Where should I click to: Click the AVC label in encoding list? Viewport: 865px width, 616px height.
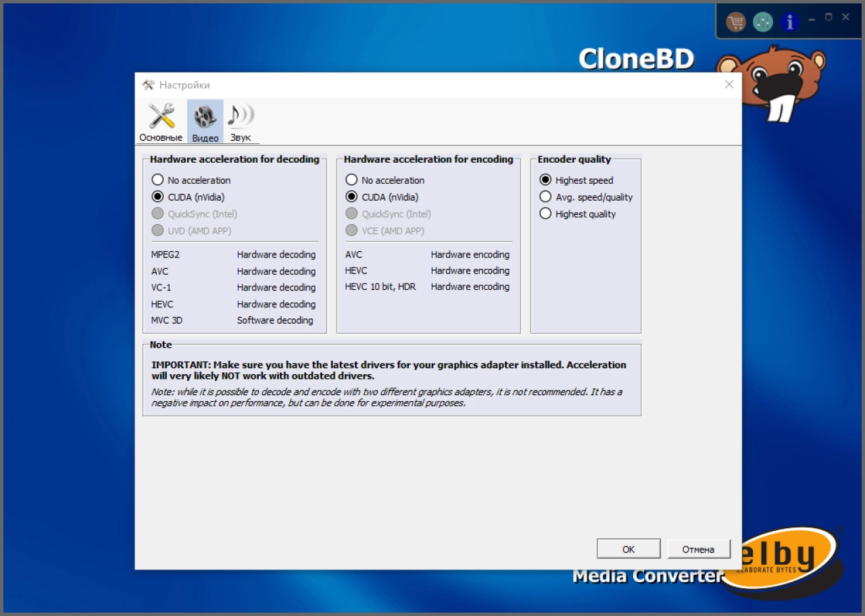(353, 255)
